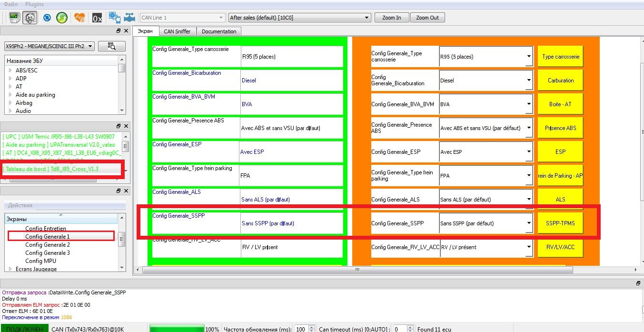Viewport: 644px width, 332px height.
Task: Click the gears with hand pointer icon
Action: coord(114,18)
